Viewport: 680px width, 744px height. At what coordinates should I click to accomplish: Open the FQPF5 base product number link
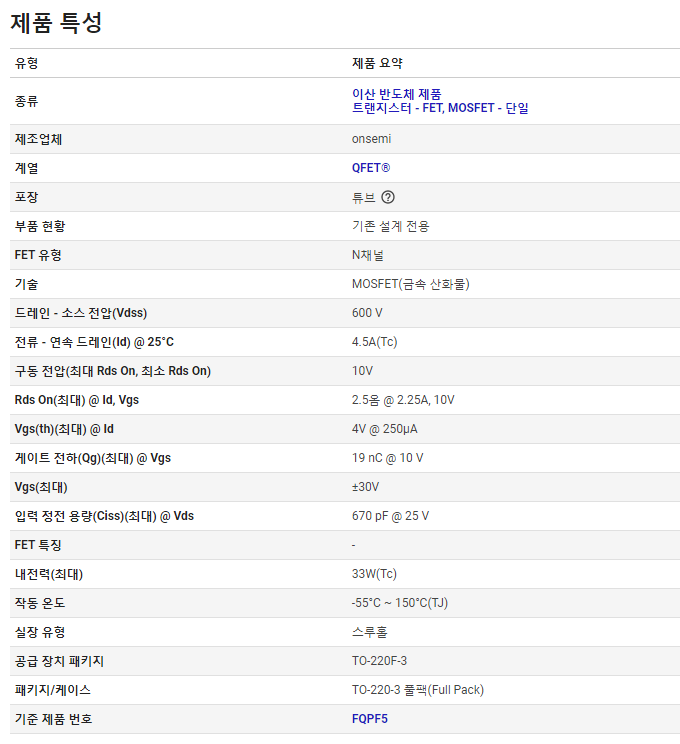(x=369, y=719)
